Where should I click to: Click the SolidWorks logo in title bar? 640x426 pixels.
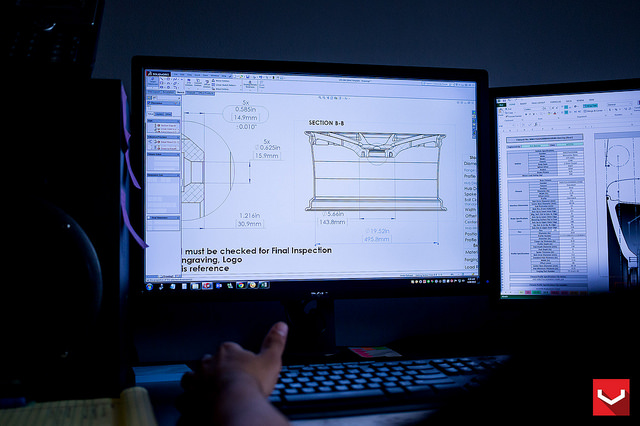(x=158, y=74)
